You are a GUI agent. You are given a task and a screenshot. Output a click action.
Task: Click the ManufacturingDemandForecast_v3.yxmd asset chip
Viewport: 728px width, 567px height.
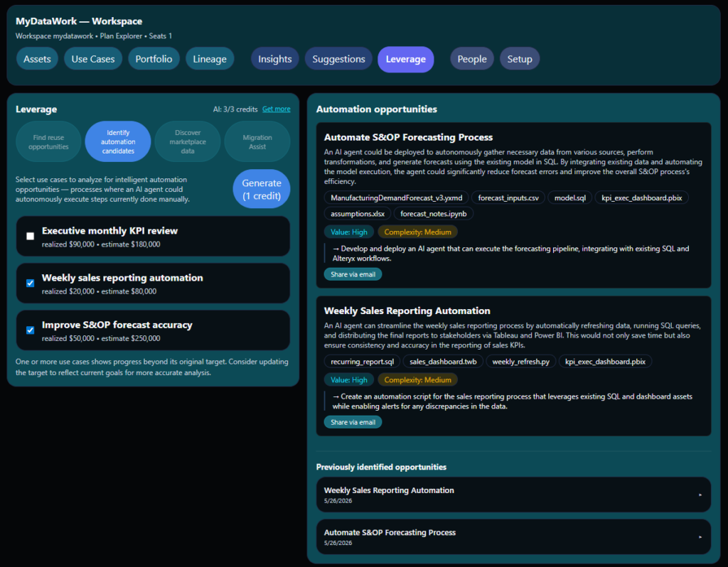[x=397, y=198]
